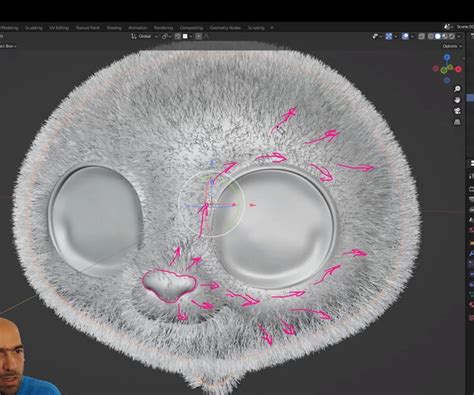Open the pivot point dropdown
Image resolution: width=474 pixels, height=395 pixels.
tap(167, 36)
